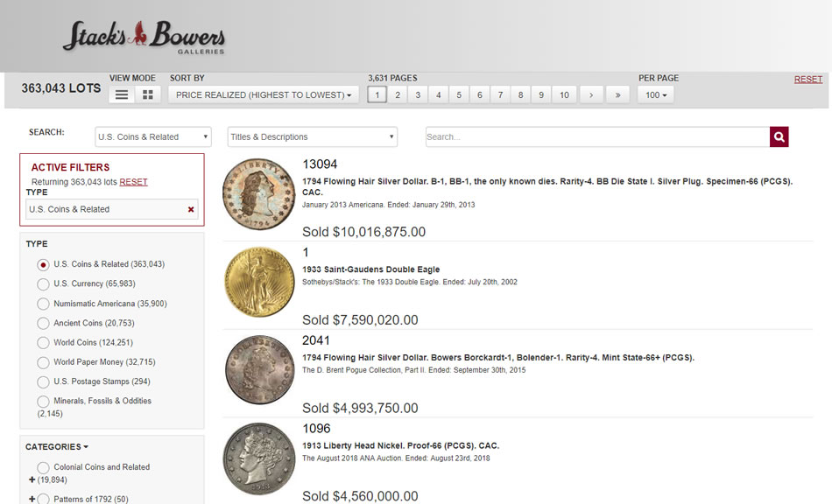The image size is (832, 504).
Task: Expand the Colonial Coins and Related category
Action: [32, 479]
